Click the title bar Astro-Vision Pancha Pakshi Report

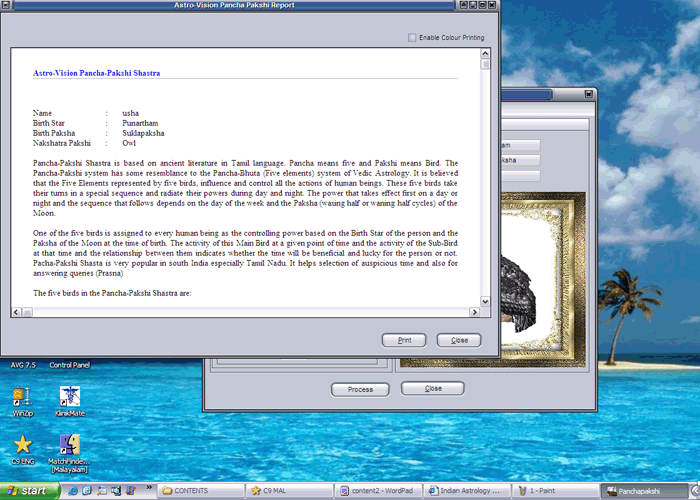click(234, 5)
